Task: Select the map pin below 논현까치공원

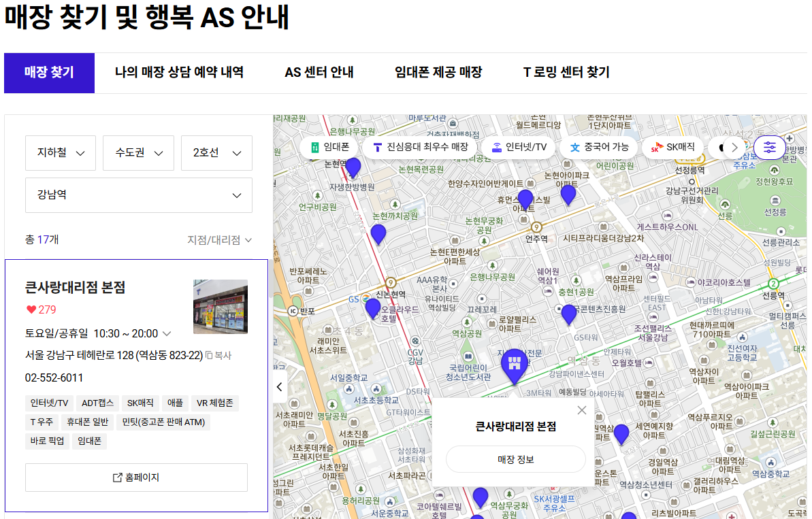Action: [x=378, y=234]
